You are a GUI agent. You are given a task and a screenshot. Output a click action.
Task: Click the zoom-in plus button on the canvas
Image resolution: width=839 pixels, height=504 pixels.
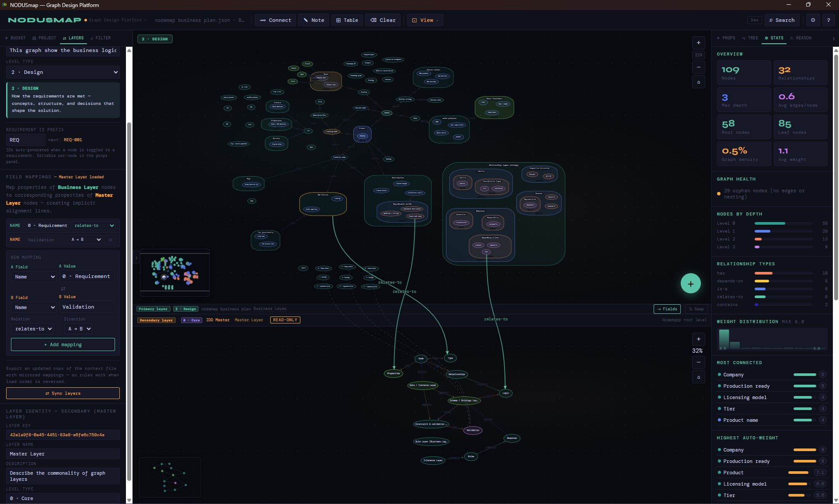click(x=698, y=42)
